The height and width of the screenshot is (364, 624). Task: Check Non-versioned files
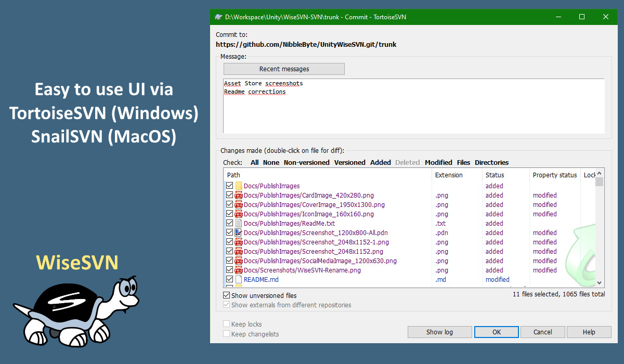(x=306, y=162)
